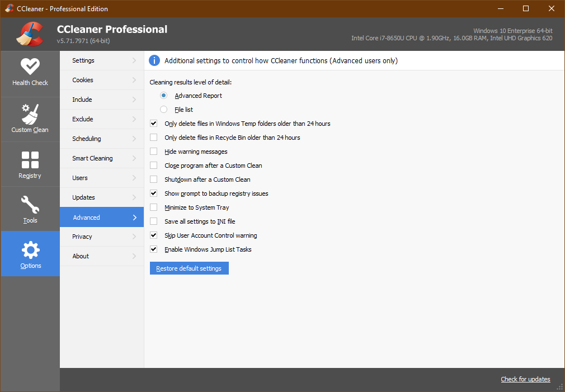The width and height of the screenshot is (565, 392).
Task: Disable Enable Windows Jump List Tasks
Action: tap(153, 249)
